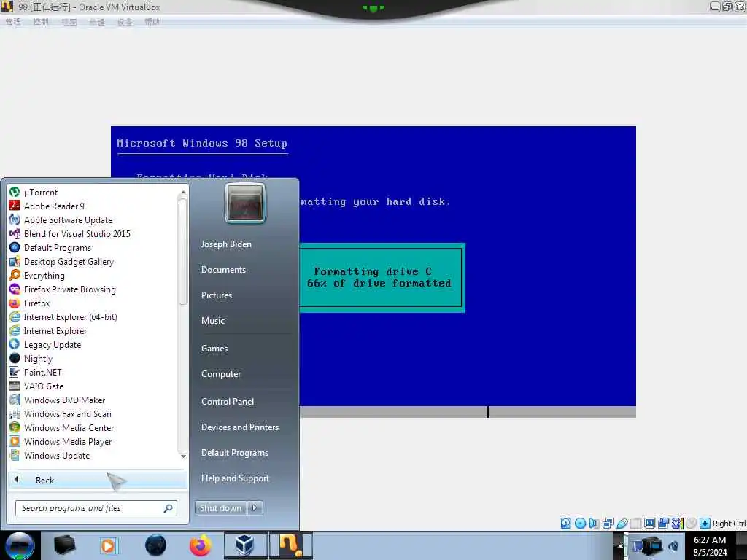Open Music from the Start menu
The image size is (747, 560).
point(213,321)
